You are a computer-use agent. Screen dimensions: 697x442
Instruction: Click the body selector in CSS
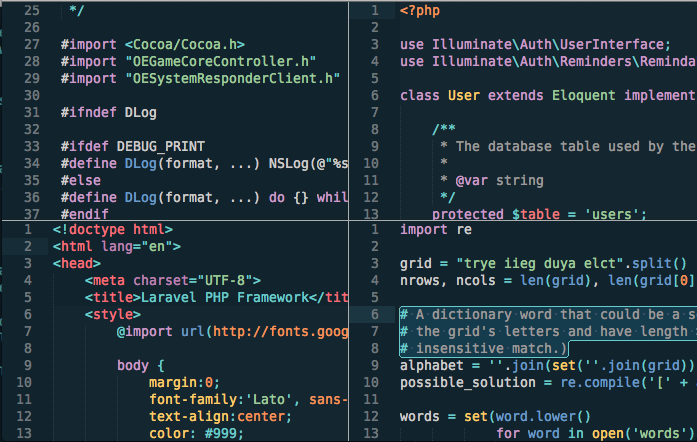tap(133, 366)
